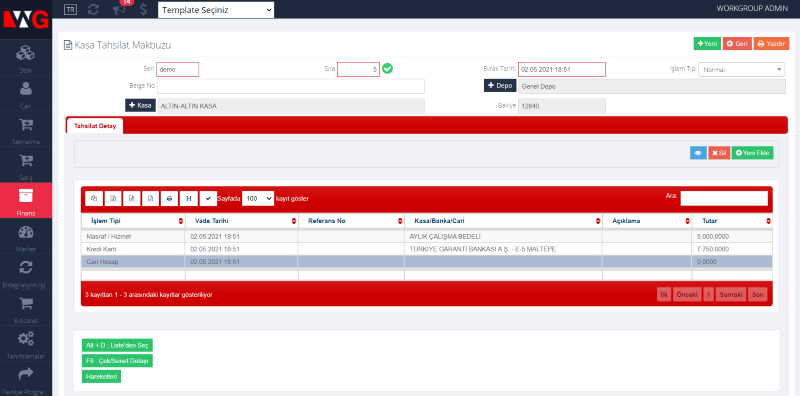This screenshot has height=396, width=800.
Task: Open the Tanımlamalar gears icon
Action: click(26, 338)
